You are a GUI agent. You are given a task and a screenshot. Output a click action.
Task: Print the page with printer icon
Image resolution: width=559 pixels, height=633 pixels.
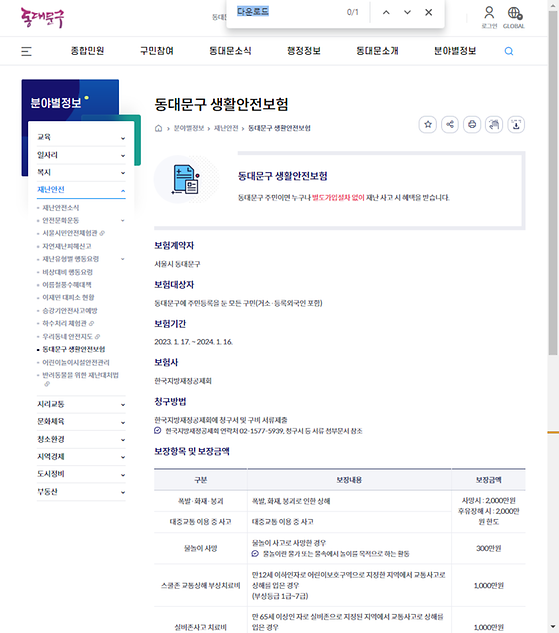472,124
